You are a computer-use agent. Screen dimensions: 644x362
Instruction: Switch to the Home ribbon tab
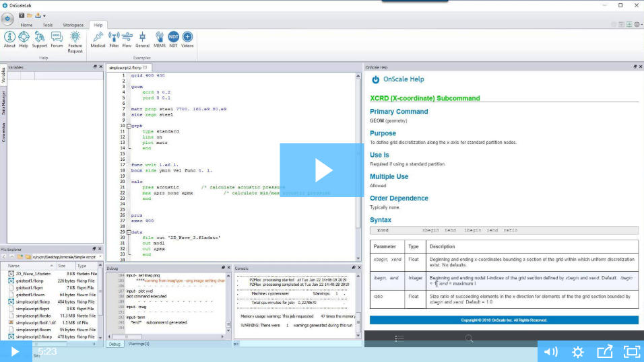pyautogui.click(x=26, y=25)
